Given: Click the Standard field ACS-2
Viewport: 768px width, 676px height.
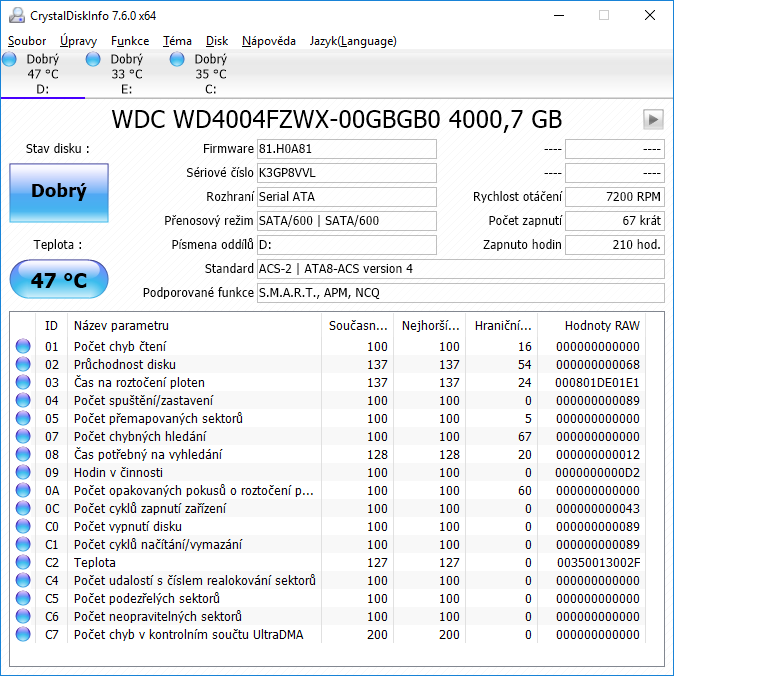Looking at the screenshot, I should (461, 269).
